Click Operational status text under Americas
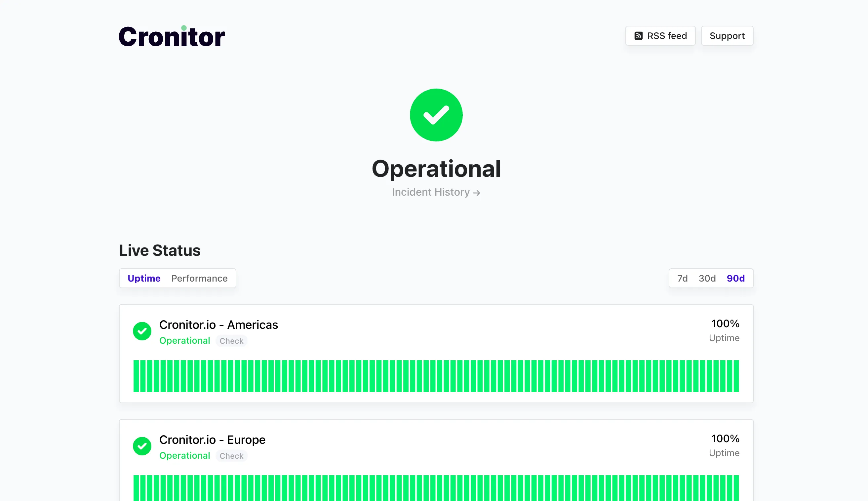Image resolution: width=868 pixels, height=501 pixels. [184, 340]
